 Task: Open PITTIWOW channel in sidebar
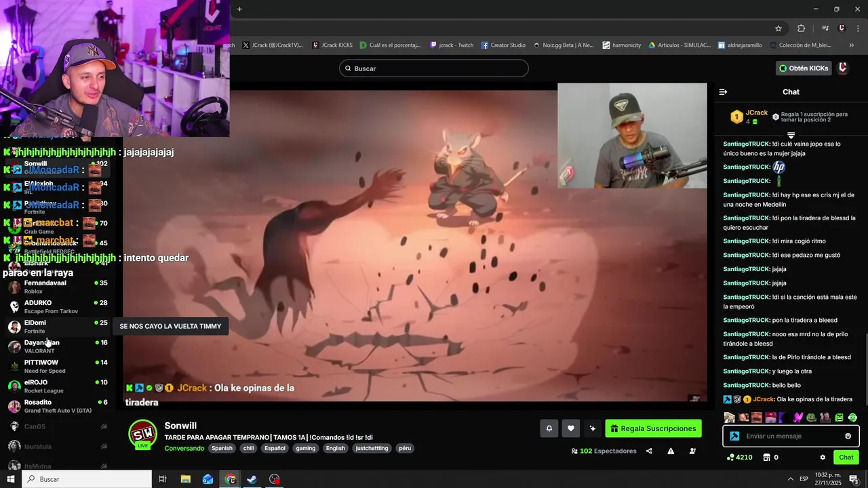pos(58,366)
